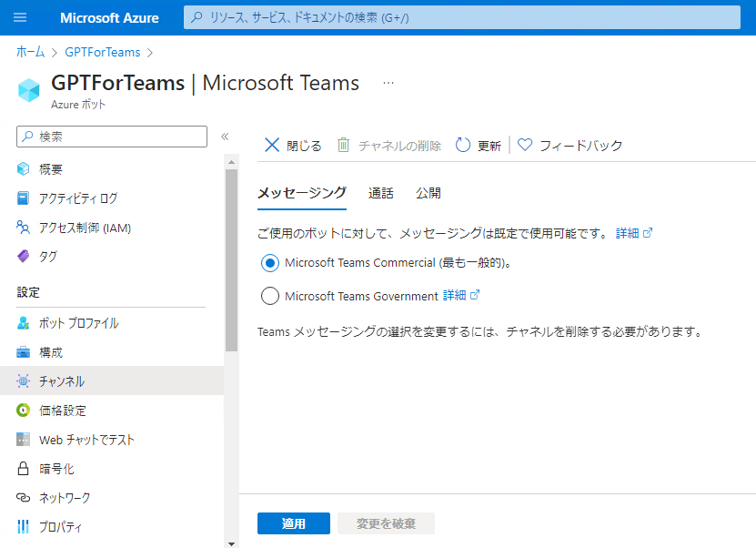The width and height of the screenshot is (756, 548).
Task: Click external link icon beside Government 詳細
Action: (475, 294)
